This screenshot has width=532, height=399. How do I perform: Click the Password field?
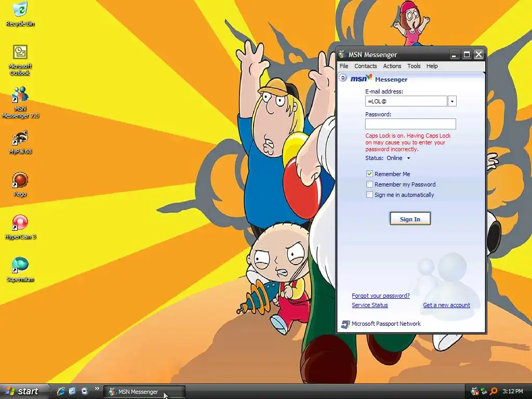coord(410,124)
